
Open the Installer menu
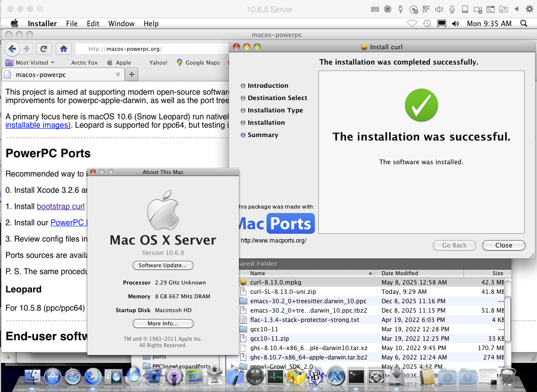pos(42,23)
